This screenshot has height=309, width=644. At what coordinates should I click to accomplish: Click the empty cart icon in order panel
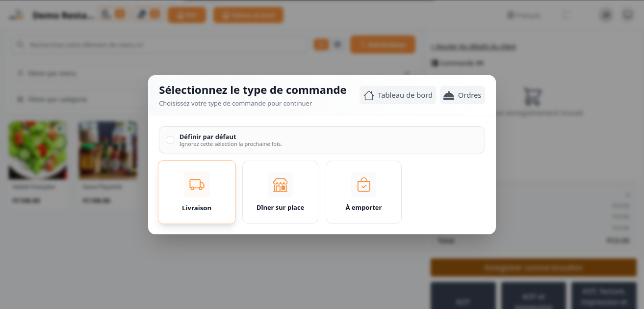click(532, 97)
